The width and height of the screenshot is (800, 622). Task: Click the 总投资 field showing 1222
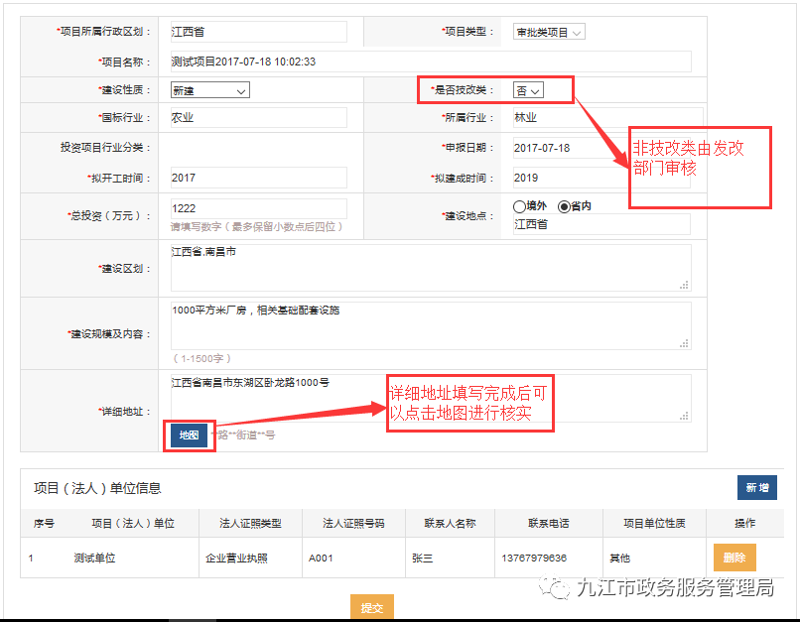259,208
